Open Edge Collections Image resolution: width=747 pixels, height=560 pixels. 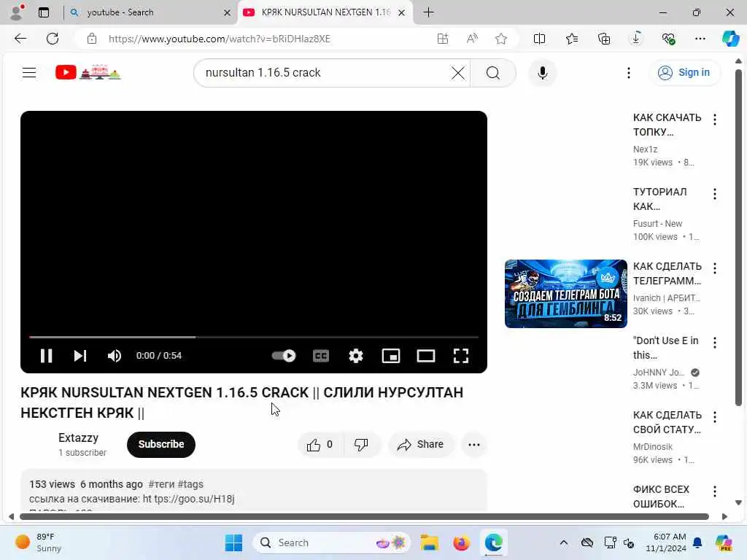[603, 39]
